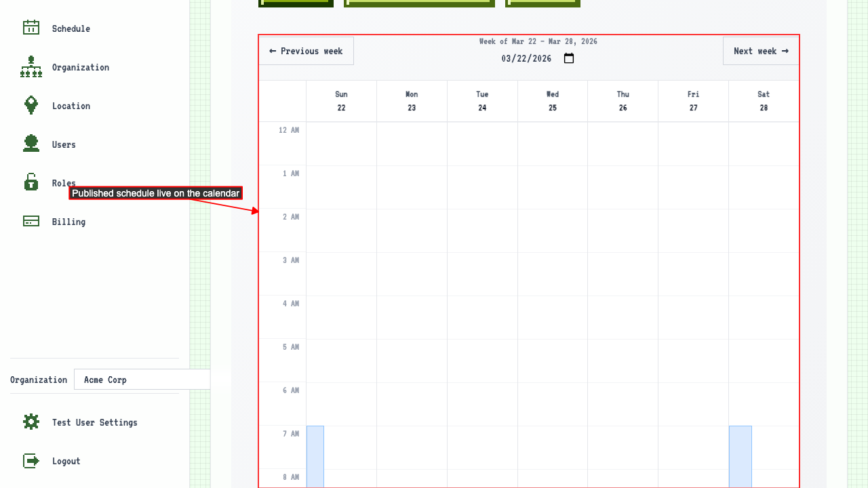Screen dimensions: 868x488
Task: Open the Acme Corp organization selector
Action: pos(142,380)
